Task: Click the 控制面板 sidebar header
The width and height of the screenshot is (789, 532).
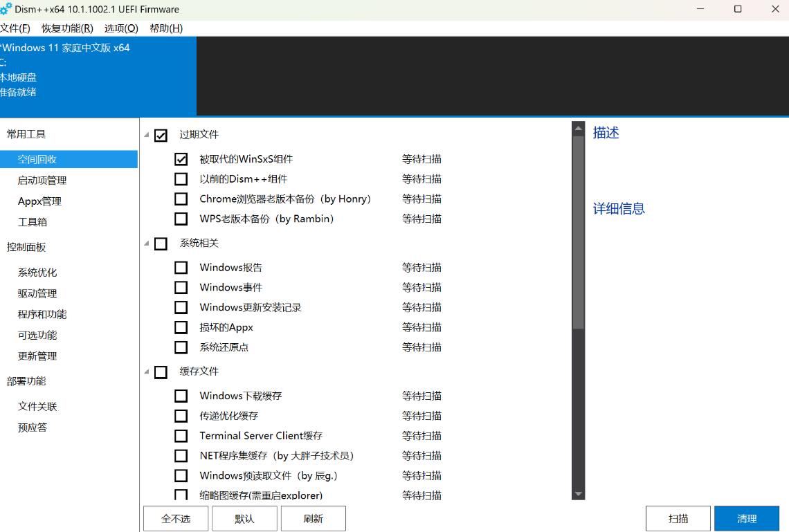Action: (26, 247)
